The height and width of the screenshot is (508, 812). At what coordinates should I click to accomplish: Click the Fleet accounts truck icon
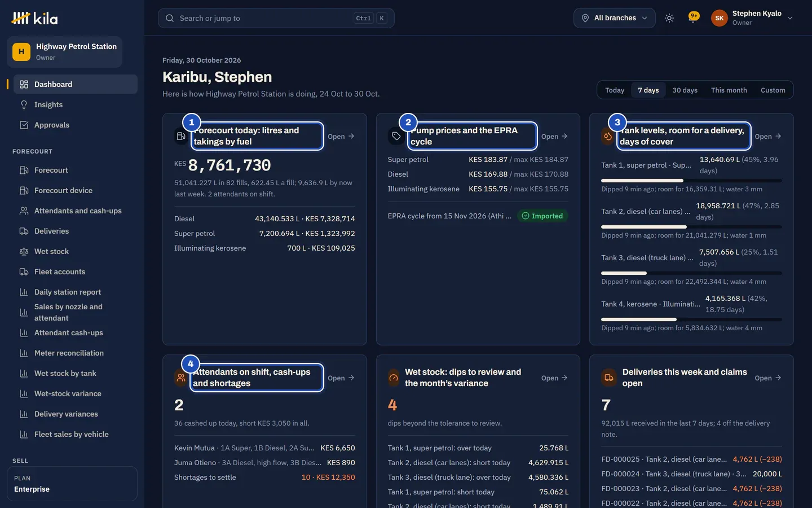tap(24, 271)
